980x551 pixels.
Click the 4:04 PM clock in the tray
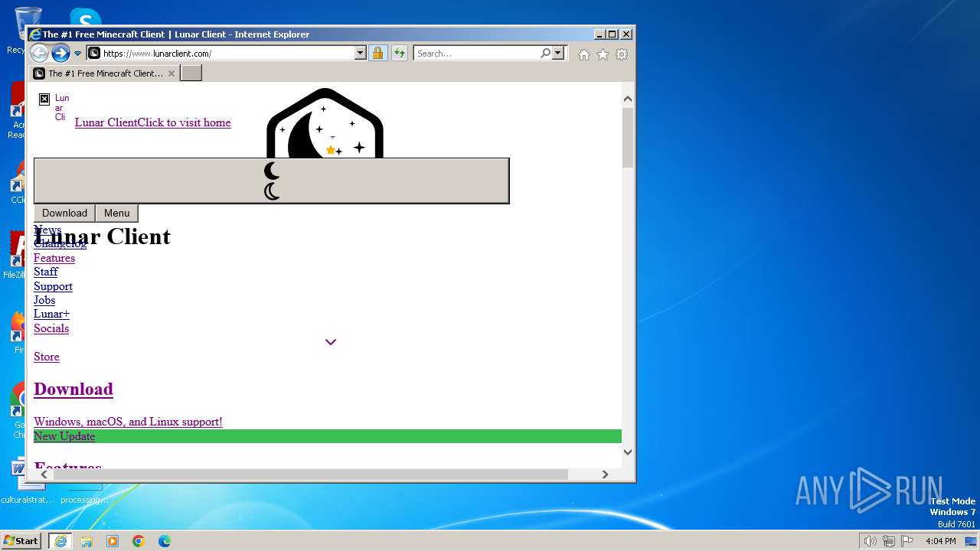pyautogui.click(x=940, y=541)
